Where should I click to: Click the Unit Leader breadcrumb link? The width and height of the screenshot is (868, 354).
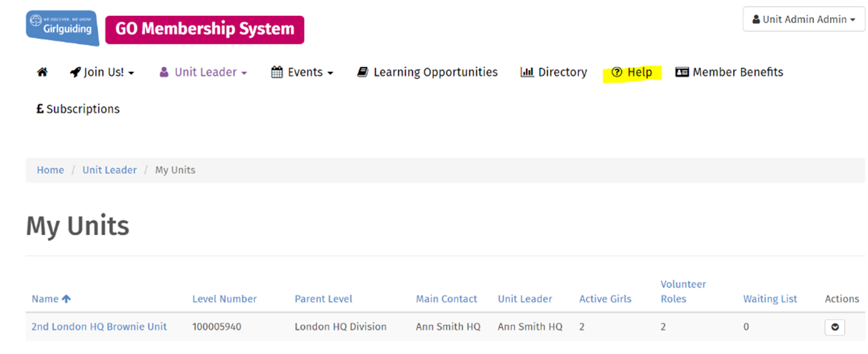click(110, 170)
